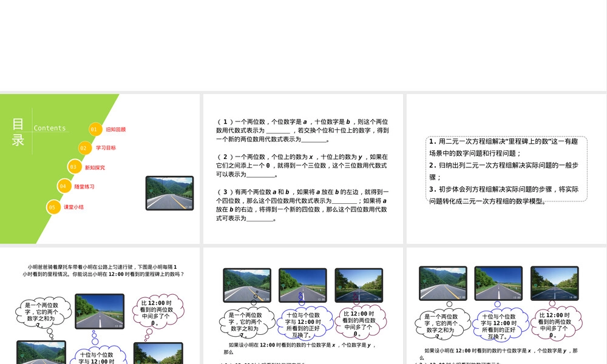
Task: Click question (3) about two two-digit numbers
Action: coord(302,205)
